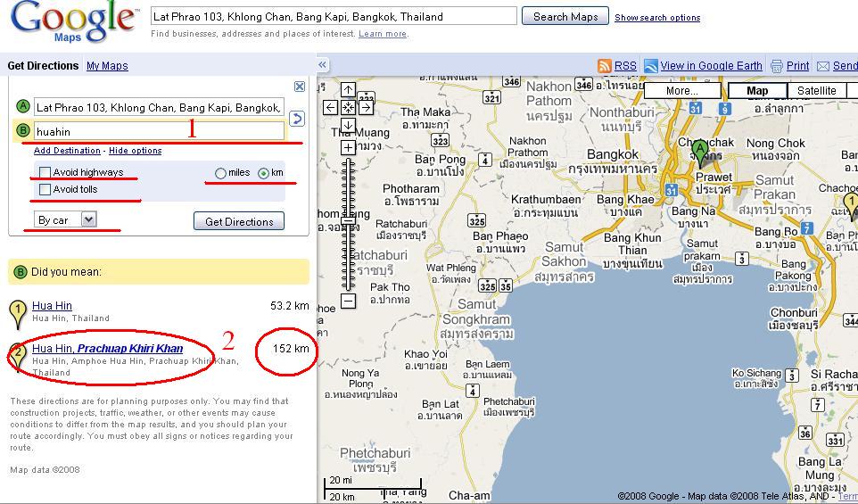Click yellow marker 1 beside Hua Hin result

click(18, 315)
